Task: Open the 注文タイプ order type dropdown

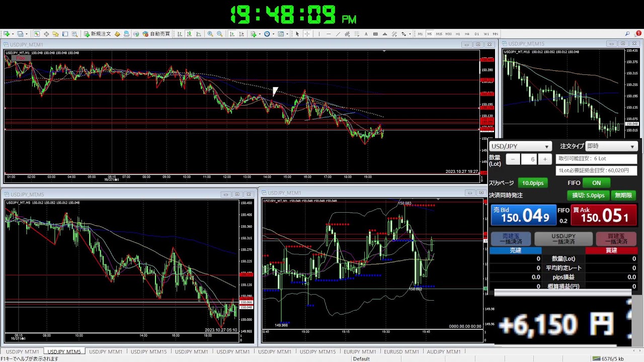Action: pos(611,146)
